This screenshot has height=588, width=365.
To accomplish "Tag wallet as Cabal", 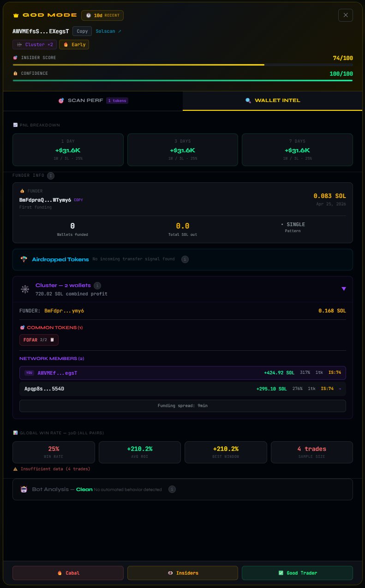I will [68, 573].
